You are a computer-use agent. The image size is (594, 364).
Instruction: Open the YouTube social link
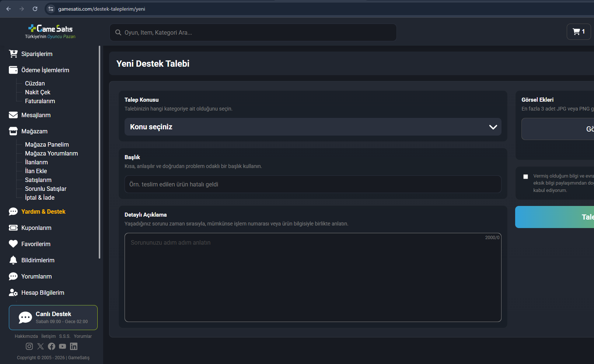pyautogui.click(x=63, y=346)
